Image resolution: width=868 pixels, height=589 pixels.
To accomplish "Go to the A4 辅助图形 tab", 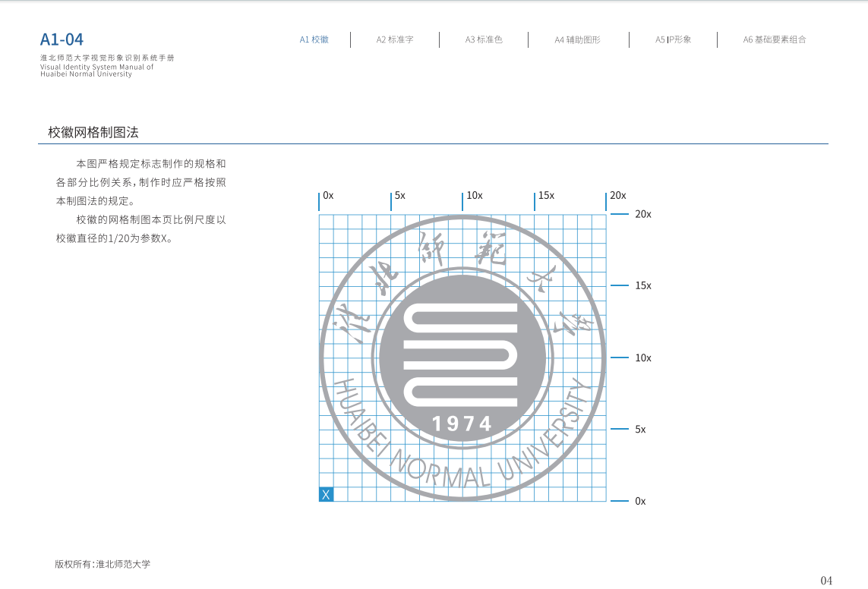I will (x=577, y=39).
